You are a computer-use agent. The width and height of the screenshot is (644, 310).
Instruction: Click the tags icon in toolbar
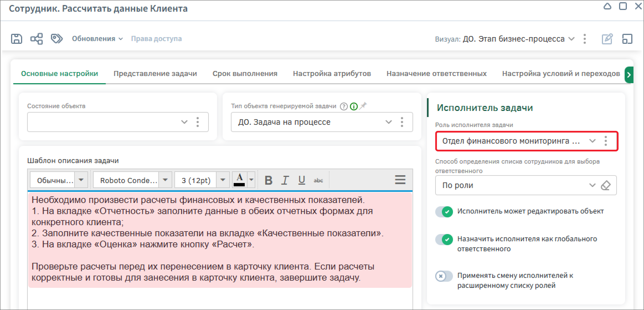(x=57, y=39)
